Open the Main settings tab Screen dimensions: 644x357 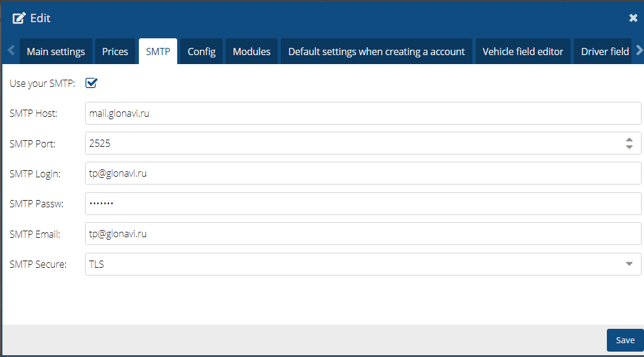[x=56, y=52]
